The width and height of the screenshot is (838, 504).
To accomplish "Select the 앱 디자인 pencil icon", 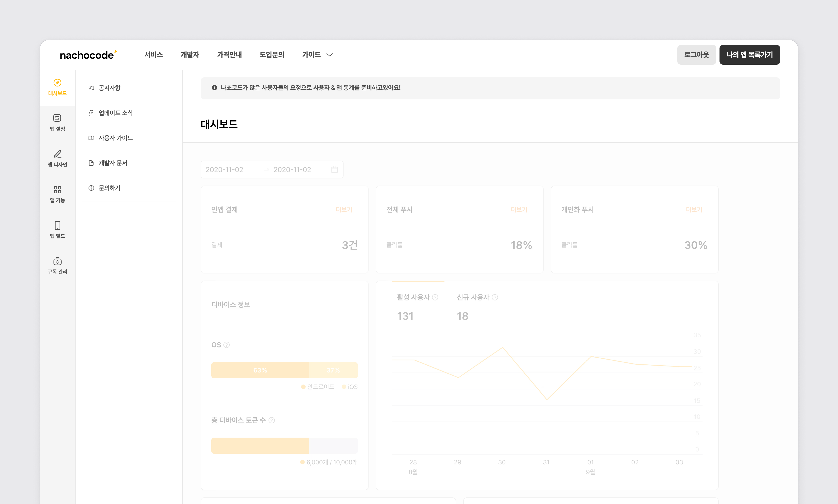I will pos(57,154).
